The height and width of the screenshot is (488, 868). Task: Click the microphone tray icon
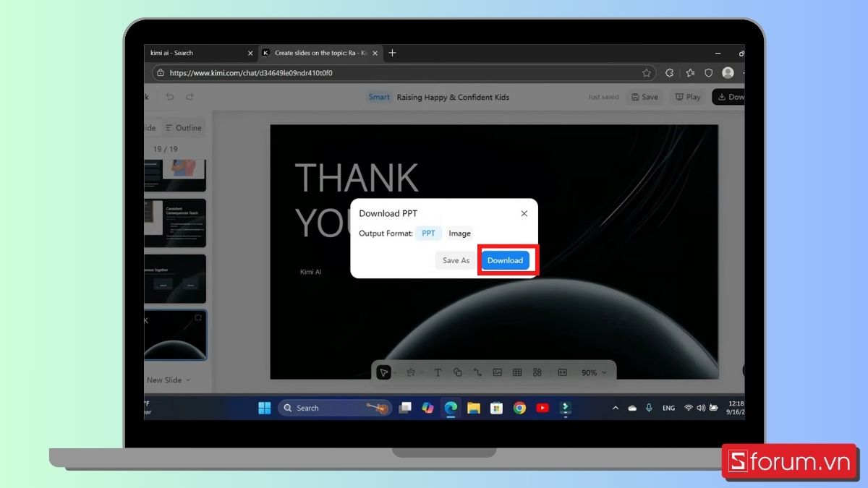pyautogui.click(x=650, y=408)
